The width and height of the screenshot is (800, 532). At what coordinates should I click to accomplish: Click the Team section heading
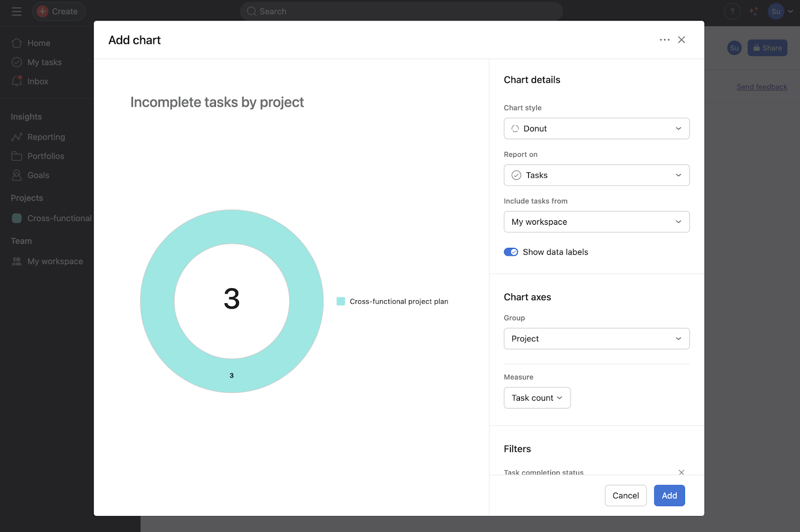point(21,241)
